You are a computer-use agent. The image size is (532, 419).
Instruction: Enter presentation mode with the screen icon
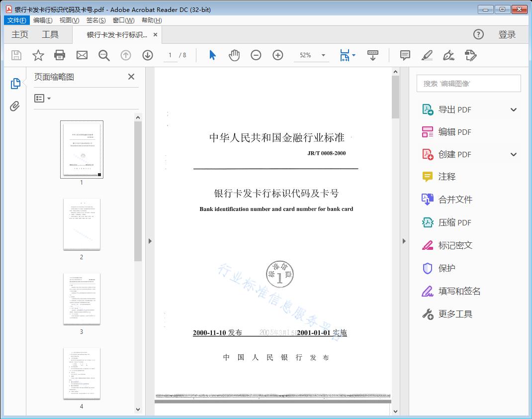373,55
